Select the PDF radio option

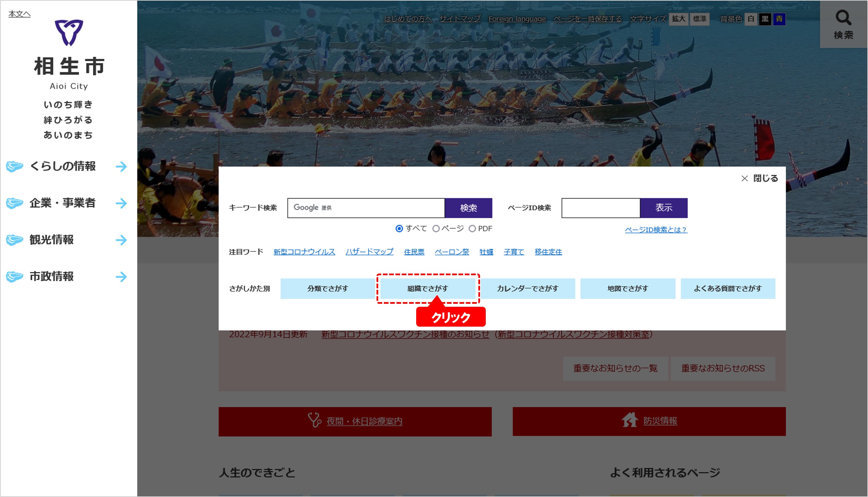[472, 229]
